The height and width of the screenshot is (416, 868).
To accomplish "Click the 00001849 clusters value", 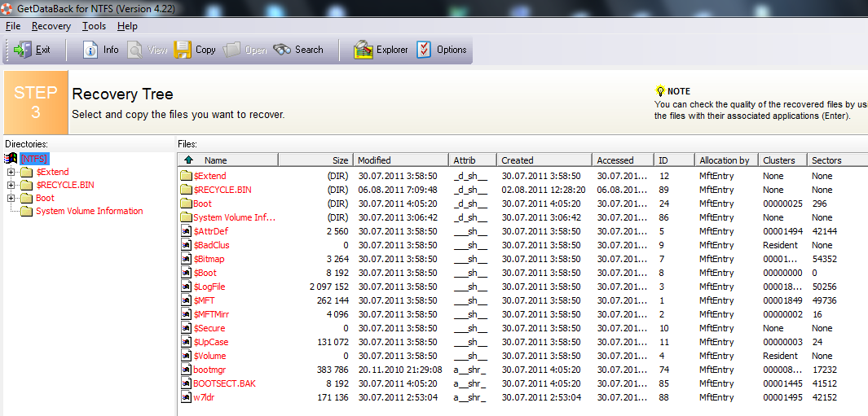I will pos(782,300).
